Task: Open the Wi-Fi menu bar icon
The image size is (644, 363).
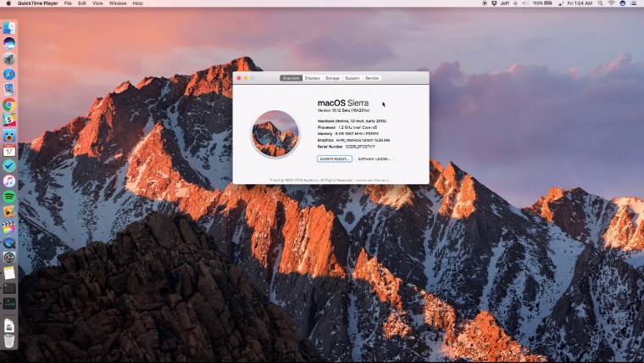Action: pyautogui.click(x=611, y=3)
